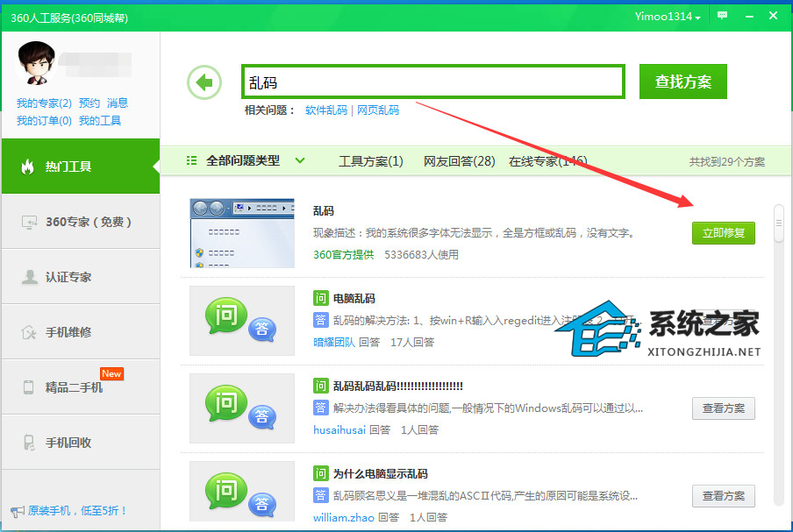
Task: Click the wrench icon beside 手机维修
Action: 29,332
